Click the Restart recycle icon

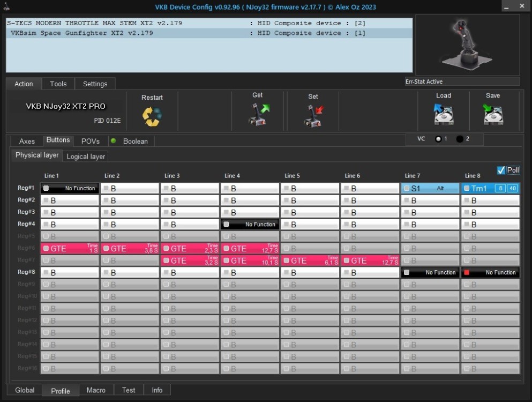point(152,116)
